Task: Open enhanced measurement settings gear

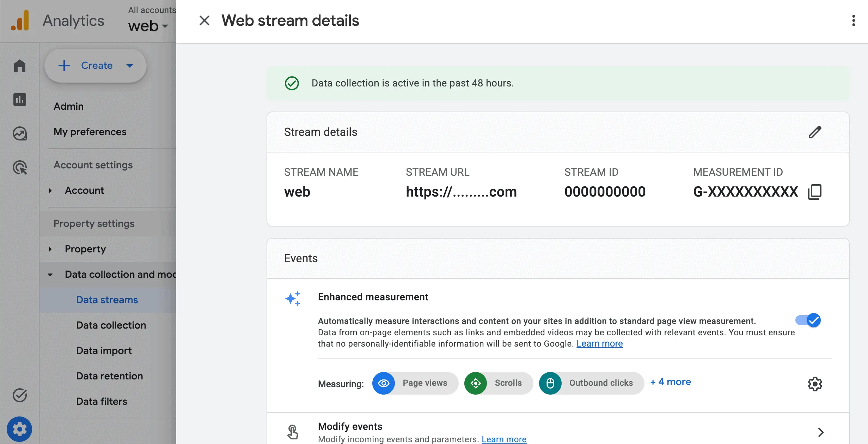Action: click(815, 384)
